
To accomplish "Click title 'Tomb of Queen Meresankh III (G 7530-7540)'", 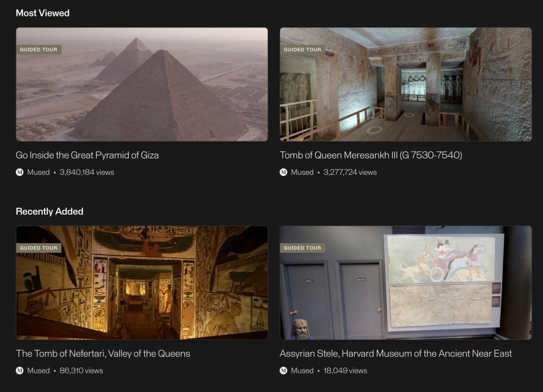I will 371,155.
